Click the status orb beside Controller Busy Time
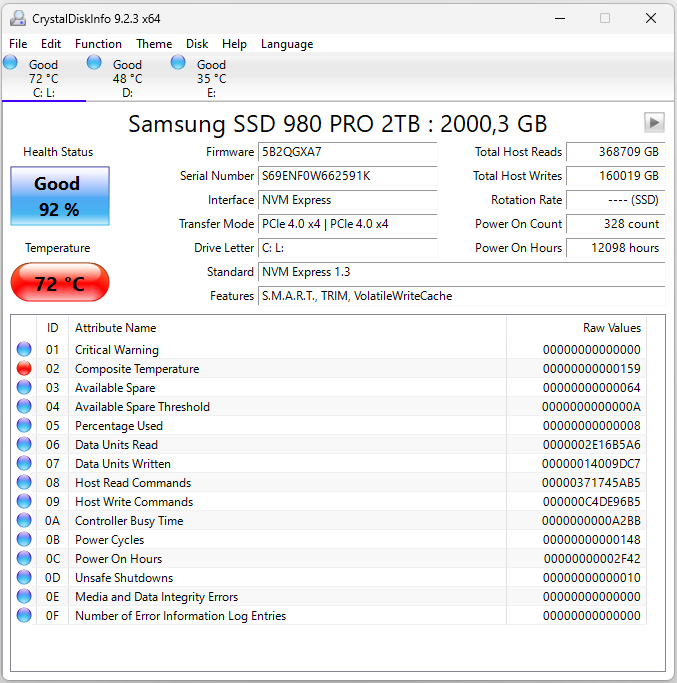This screenshot has width=677, height=683. (x=24, y=521)
